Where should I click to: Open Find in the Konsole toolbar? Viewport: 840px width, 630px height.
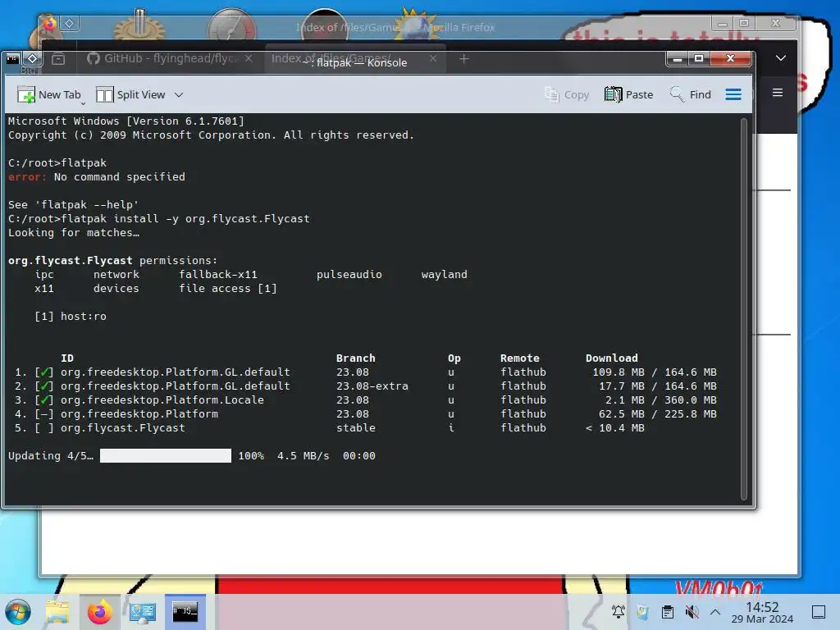691,95
